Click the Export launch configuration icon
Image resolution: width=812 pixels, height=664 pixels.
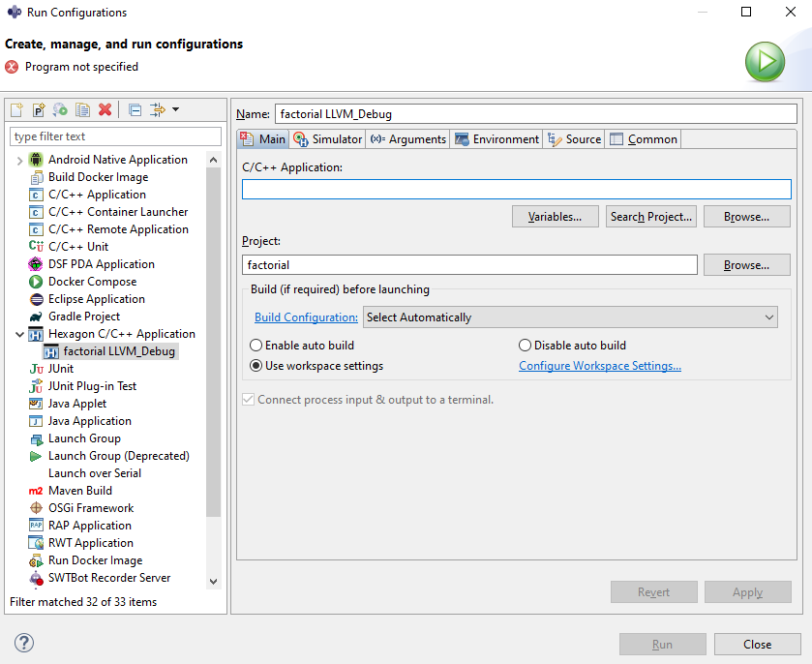60,109
